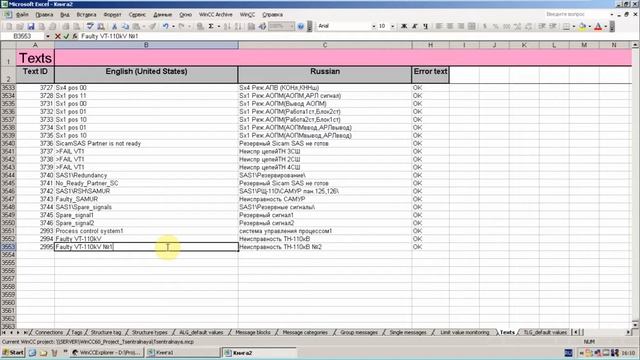Toggle Italic formatting button

coord(415,26)
